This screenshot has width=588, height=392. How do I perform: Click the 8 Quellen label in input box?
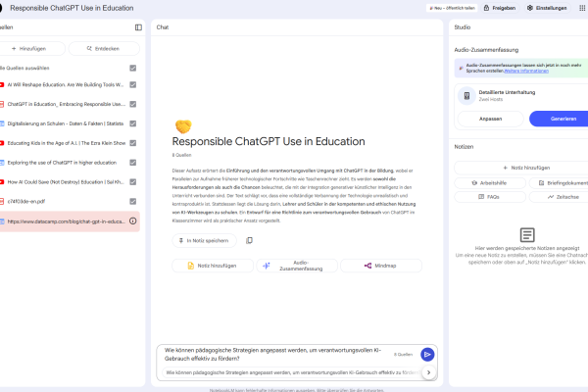tap(403, 355)
